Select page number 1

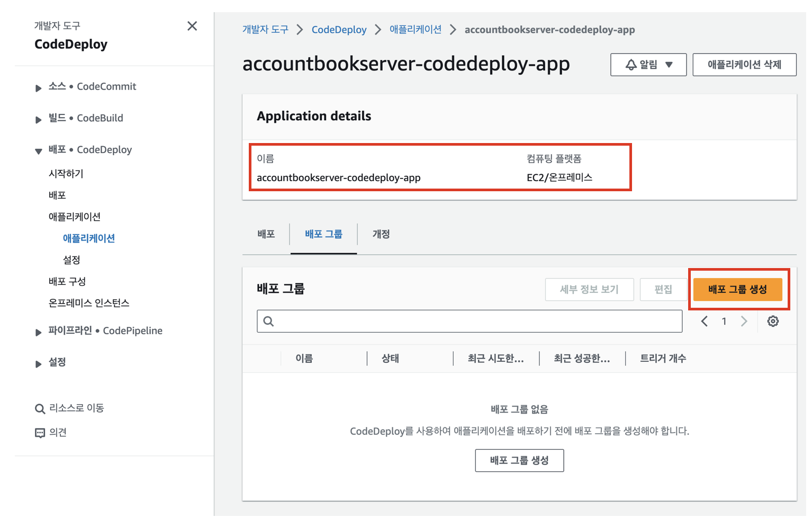724,322
